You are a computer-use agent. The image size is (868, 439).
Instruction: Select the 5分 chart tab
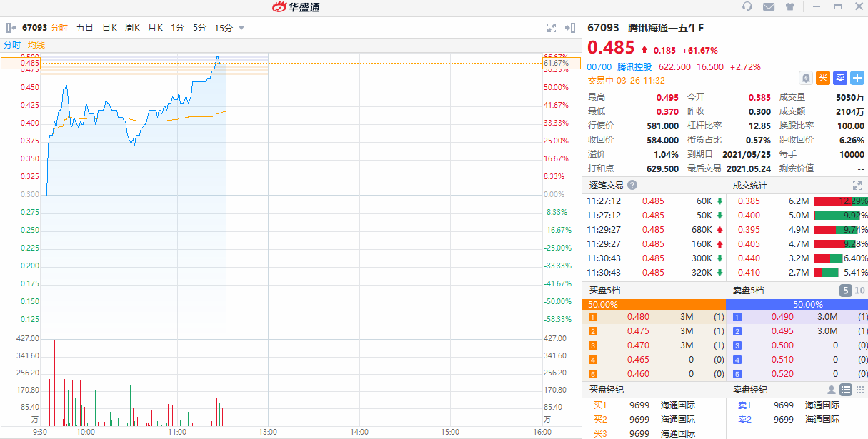point(199,28)
